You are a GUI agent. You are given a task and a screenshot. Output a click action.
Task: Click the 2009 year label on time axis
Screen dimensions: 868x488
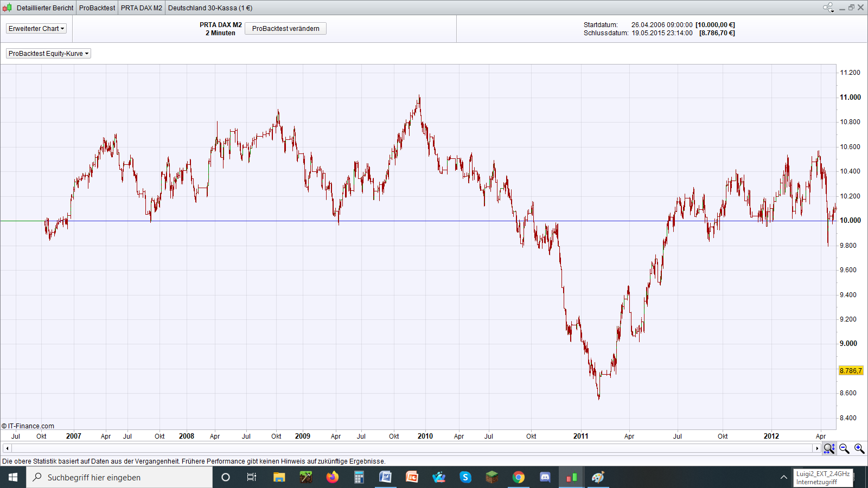(303, 436)
